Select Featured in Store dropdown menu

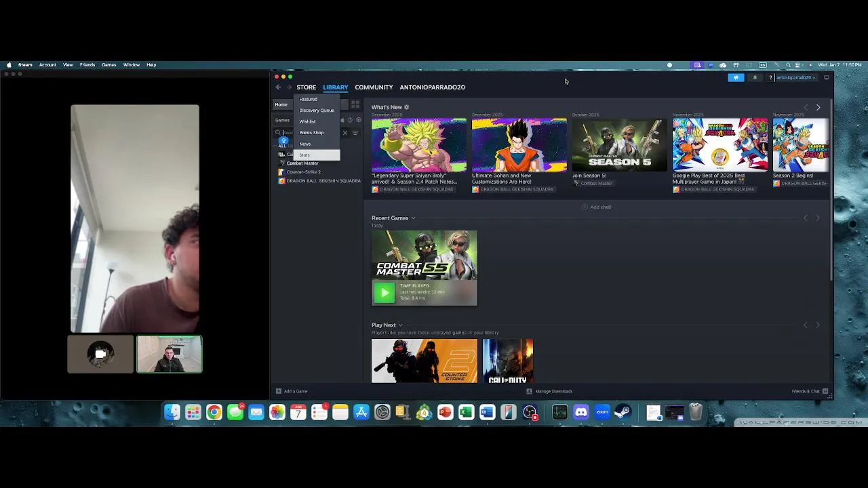(x=309, y=99)
